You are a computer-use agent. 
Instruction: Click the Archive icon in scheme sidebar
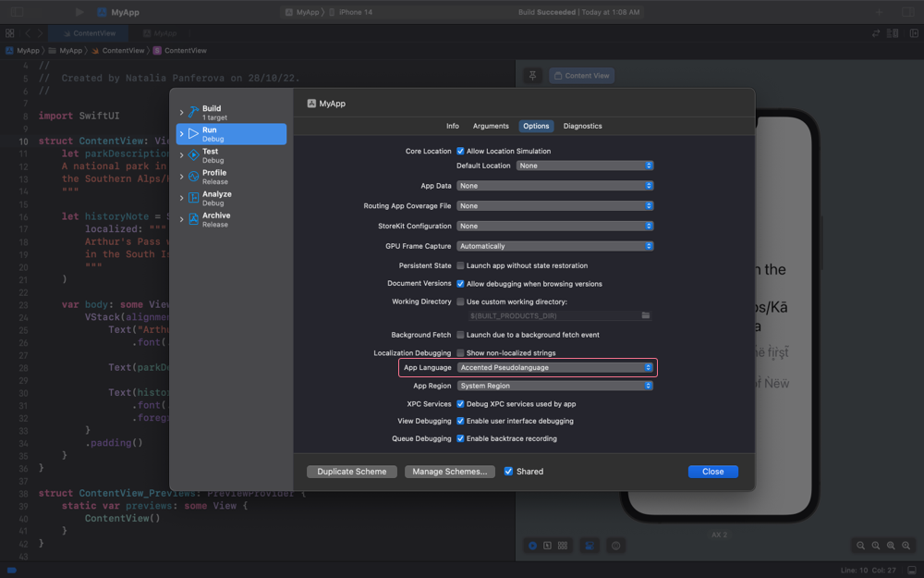click(193, 219)
